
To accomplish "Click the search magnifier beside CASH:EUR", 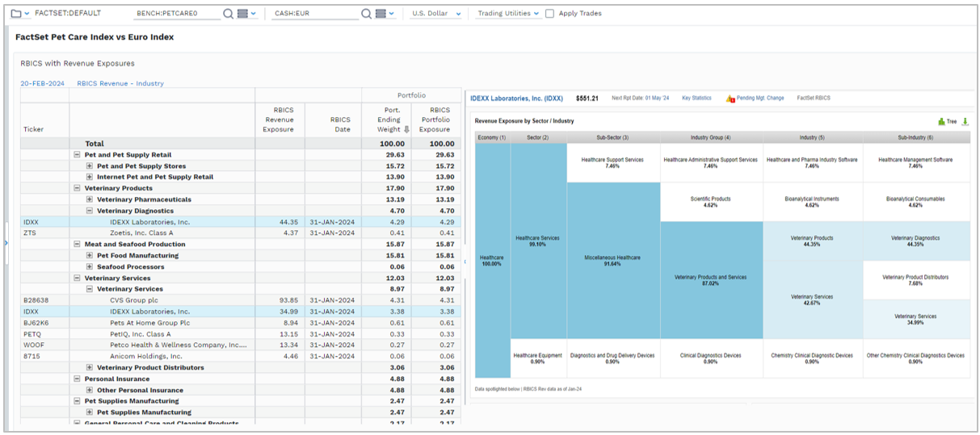I will pos(366,14).
